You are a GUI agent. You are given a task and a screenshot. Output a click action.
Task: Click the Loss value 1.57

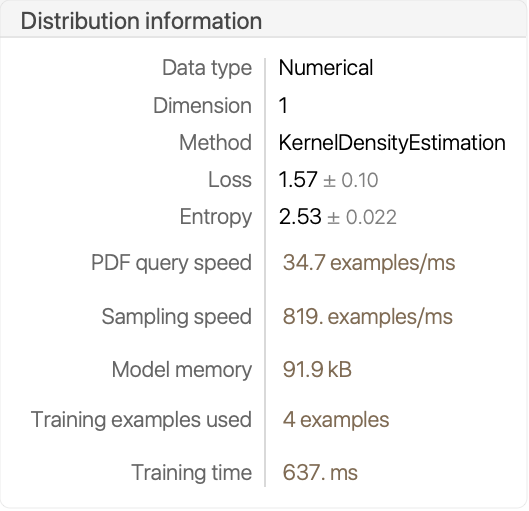coord(298,179)
